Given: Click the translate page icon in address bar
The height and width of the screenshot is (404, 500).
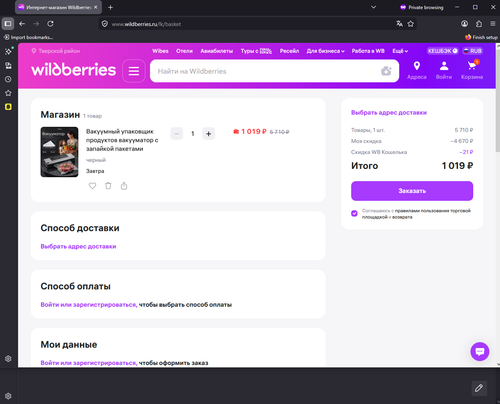Looking at the screenshot, I should coord(399,24).
